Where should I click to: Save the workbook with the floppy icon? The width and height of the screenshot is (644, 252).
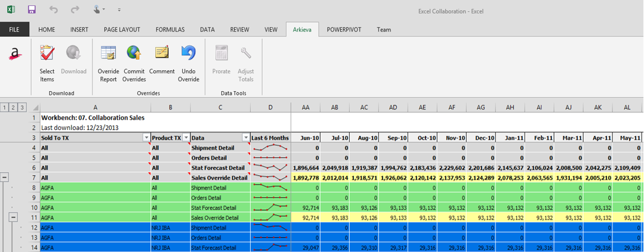32,9
